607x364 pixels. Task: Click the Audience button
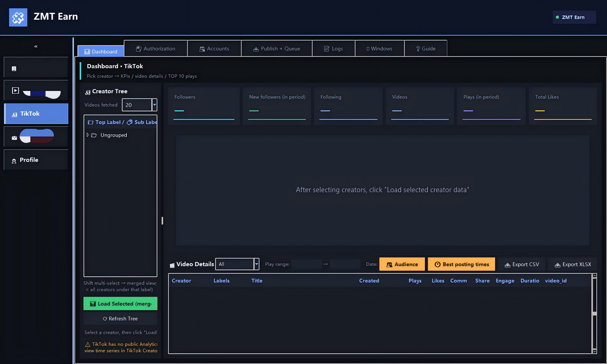point(402,264)
